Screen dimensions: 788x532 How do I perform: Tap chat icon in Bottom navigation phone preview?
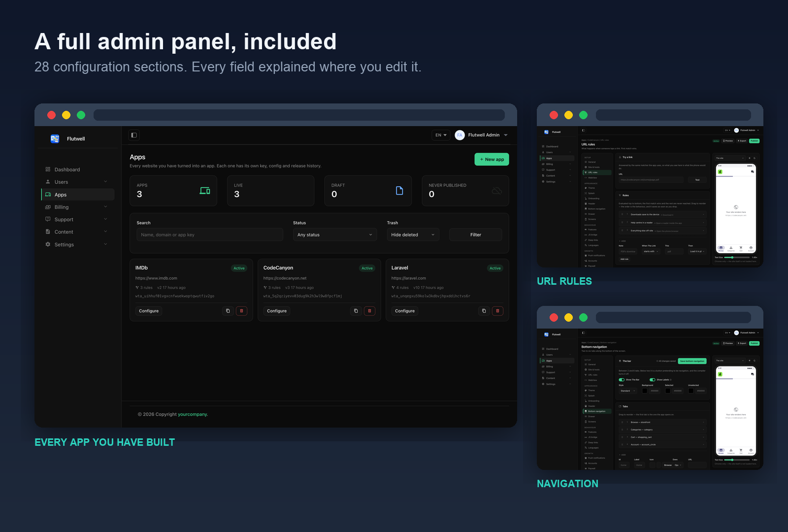click(x=752, y=374)
